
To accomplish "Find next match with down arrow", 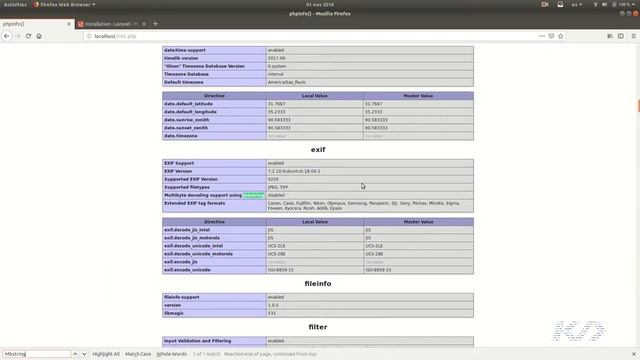I will [84, 354].
